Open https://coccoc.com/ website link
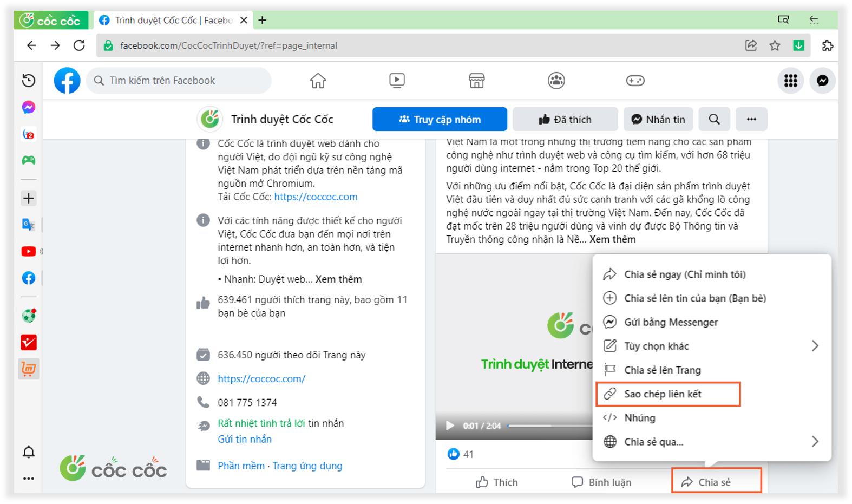The image size is (852, 504). point(261,378)
